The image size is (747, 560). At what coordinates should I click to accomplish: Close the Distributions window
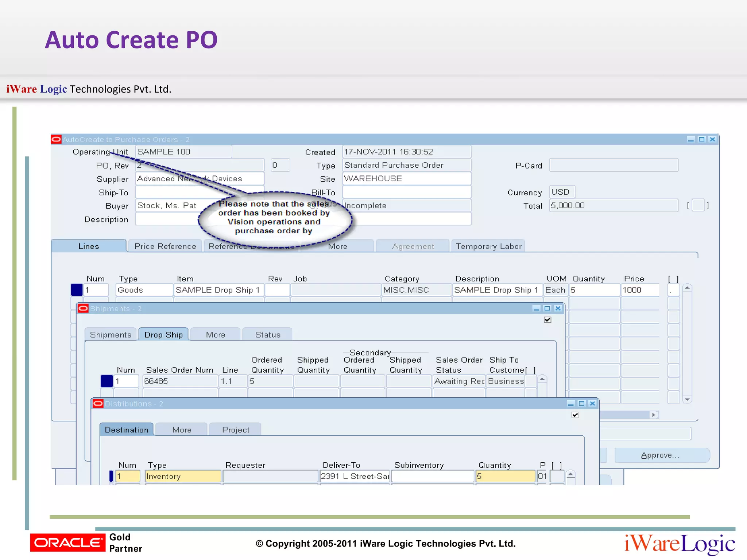[x=592, y=404]
